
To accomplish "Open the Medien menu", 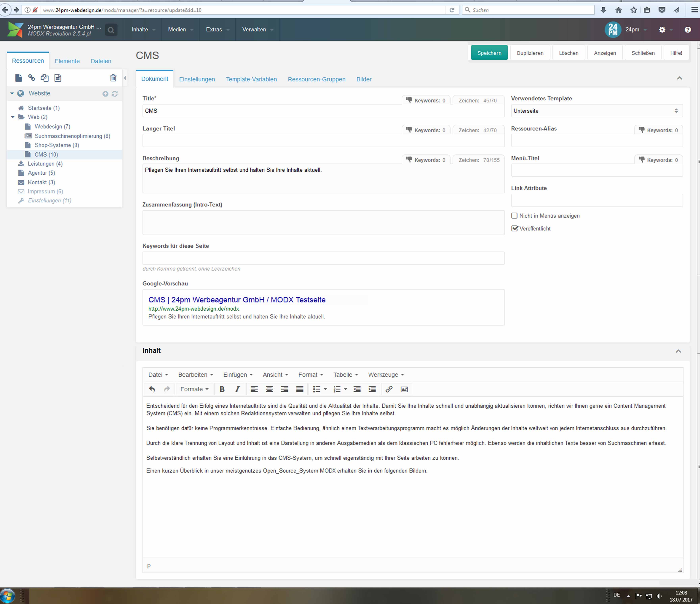I will click(x=180, y=29).
